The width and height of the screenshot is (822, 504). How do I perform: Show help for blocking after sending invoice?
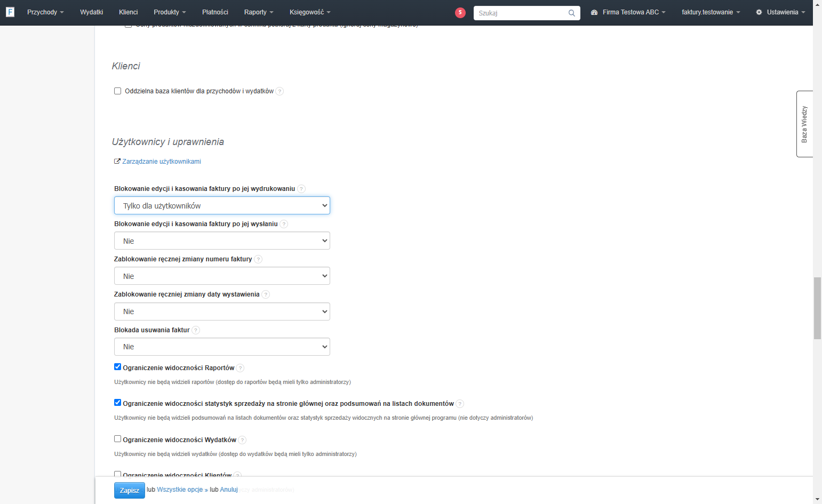pyautogui.click(x=284, y=224)
